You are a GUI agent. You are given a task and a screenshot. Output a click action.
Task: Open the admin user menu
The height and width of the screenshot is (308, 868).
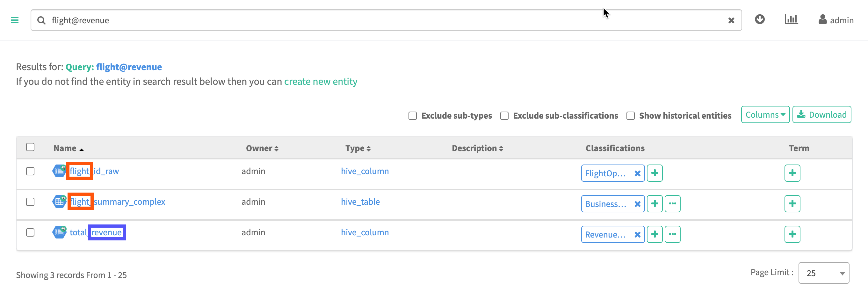(836, 20)
